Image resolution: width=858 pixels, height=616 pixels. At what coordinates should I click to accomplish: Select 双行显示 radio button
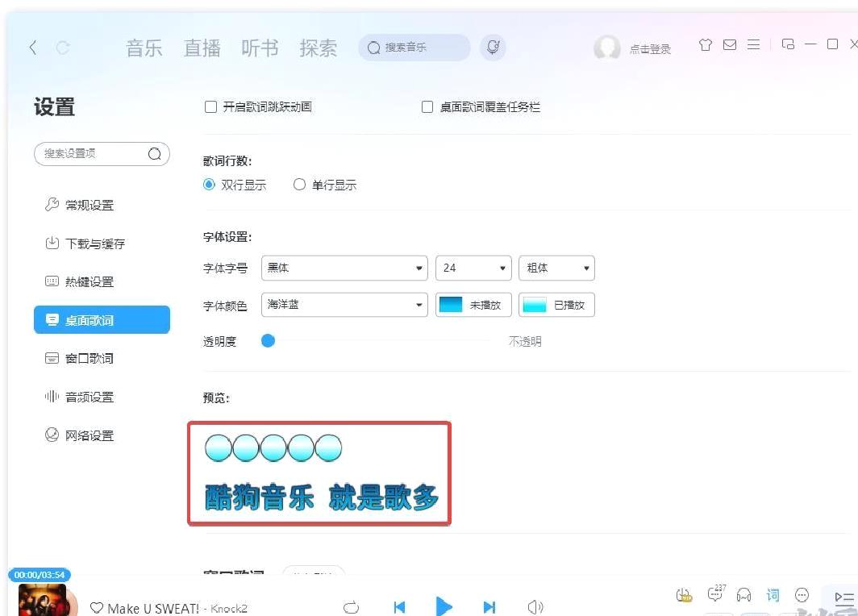tap(209, 185)
